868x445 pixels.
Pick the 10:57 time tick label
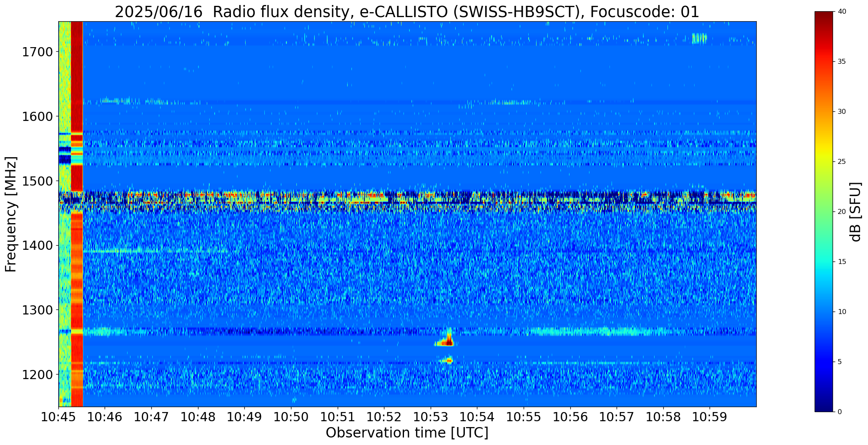pos(617,417)
